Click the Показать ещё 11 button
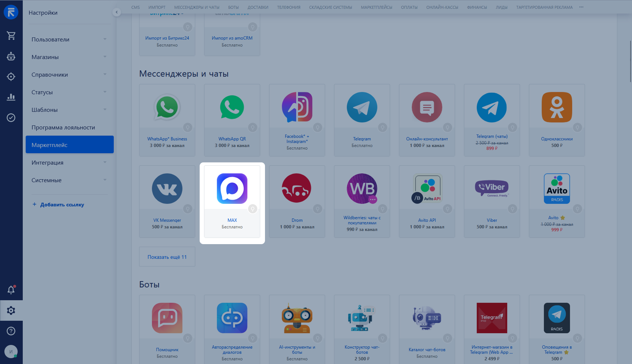The height and width of the screenshot is (364, 632). (x=167, y=257)
